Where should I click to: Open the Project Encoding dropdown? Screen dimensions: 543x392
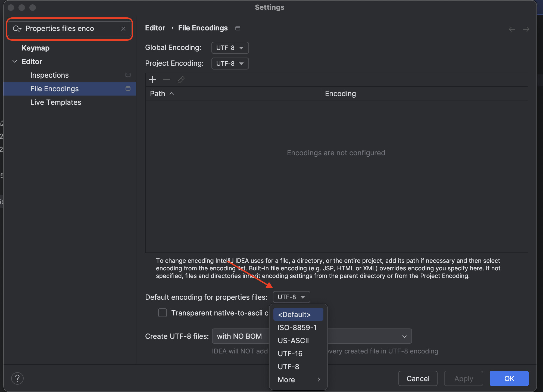click(230, 64)
